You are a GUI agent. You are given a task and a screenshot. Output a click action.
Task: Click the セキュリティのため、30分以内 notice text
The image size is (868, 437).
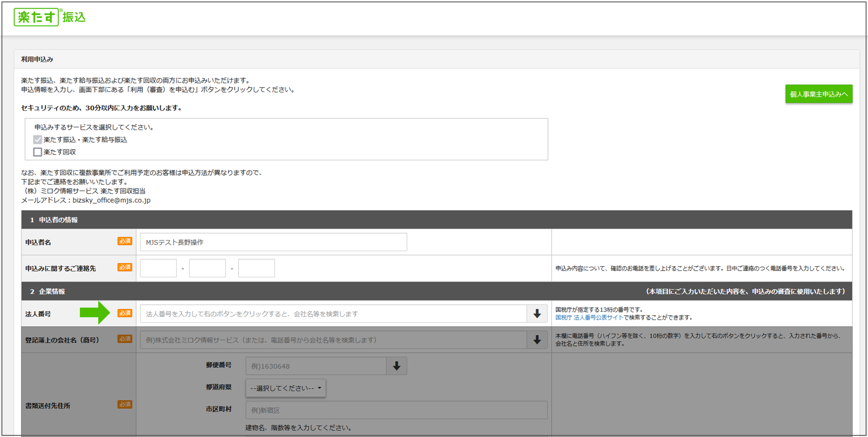click(101, 108)
